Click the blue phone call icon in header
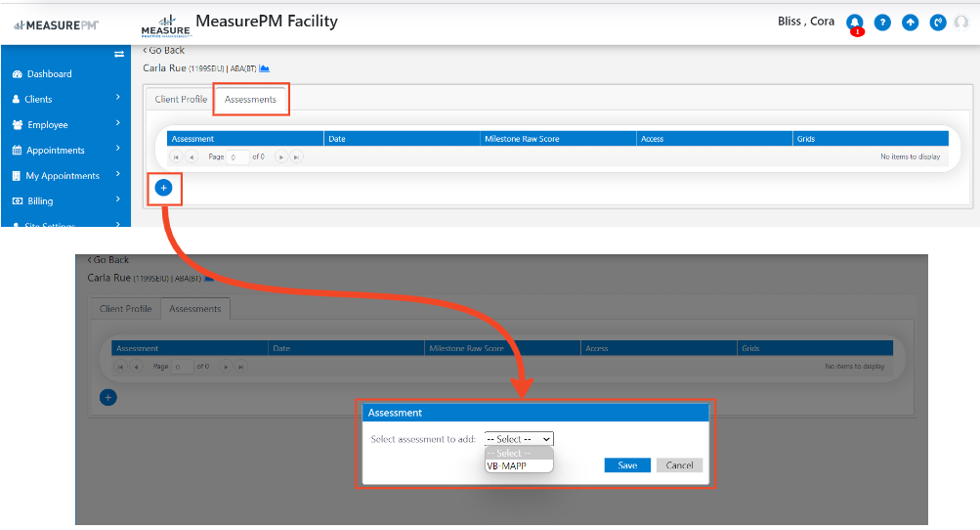980x530 pixels. (x=938, y=23)
